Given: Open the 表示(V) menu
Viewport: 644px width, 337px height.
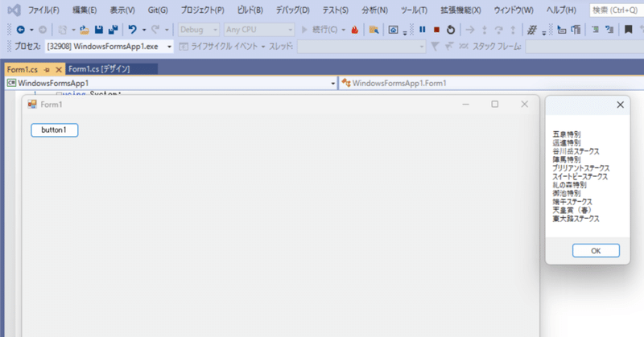Looking at the screenshot, I should [122, 10].
